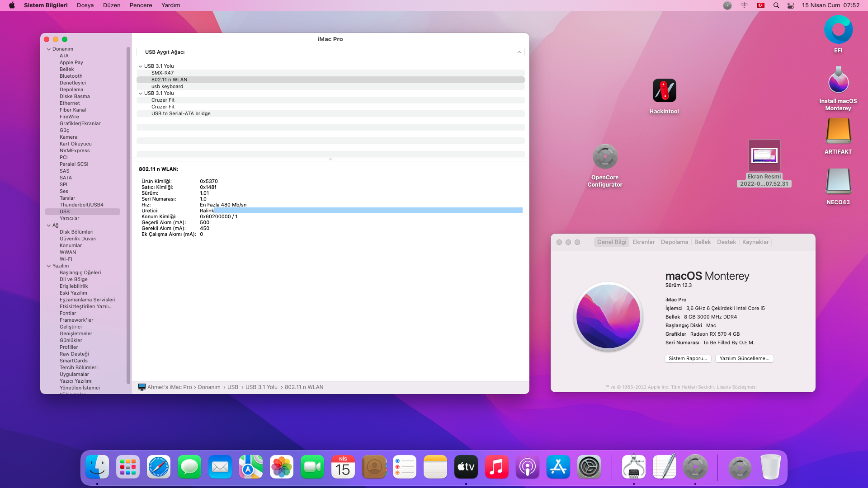The image size is (868, 488).
Task: Click the pane divider handle
Action: point(330,159)
